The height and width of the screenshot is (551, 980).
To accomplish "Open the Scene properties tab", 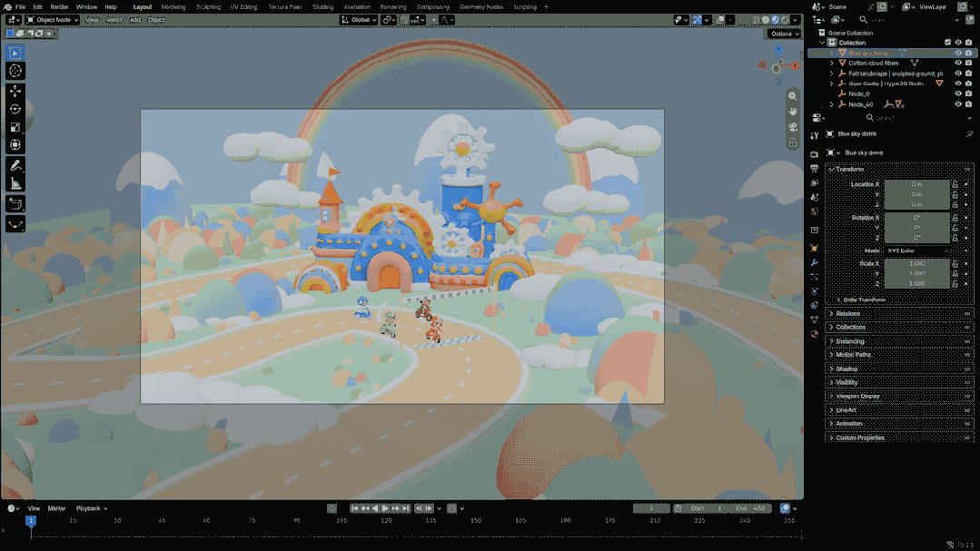I will tap(815, 197).
